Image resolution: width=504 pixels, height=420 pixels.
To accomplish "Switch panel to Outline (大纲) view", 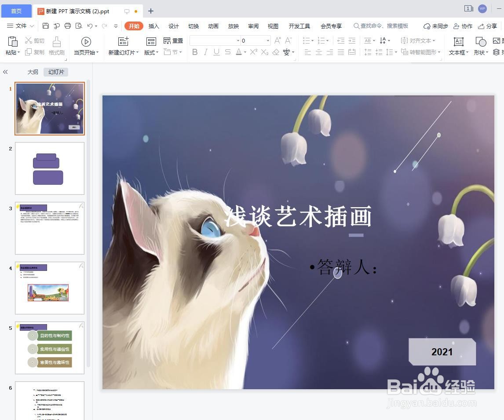I will [x=33, y=72].
